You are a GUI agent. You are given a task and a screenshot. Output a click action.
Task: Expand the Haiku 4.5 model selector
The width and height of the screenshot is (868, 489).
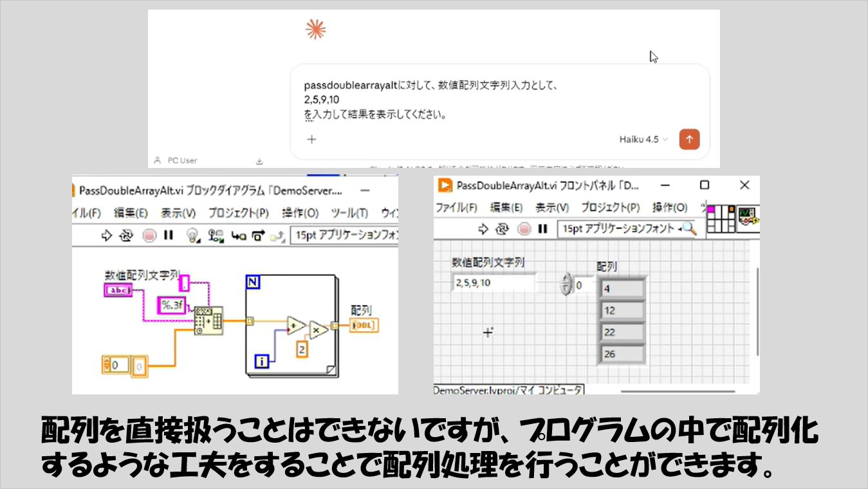coord(643,139)
